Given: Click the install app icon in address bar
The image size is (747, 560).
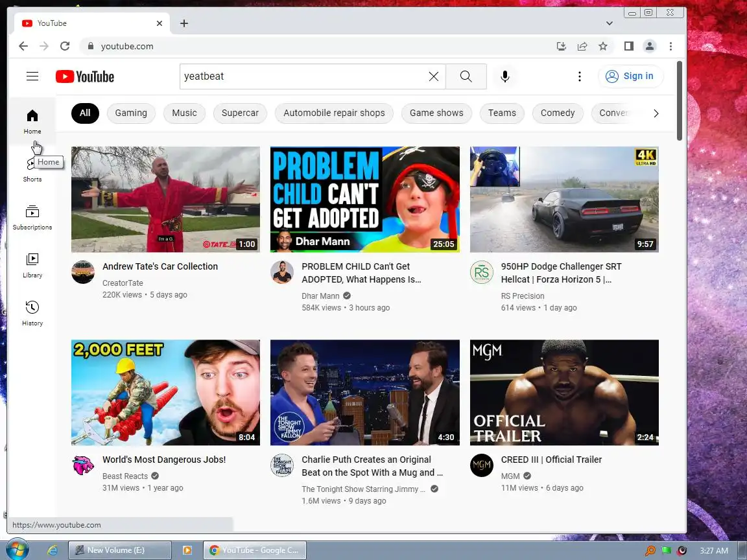Looking at the screenshot, I should tap(561, 46).
